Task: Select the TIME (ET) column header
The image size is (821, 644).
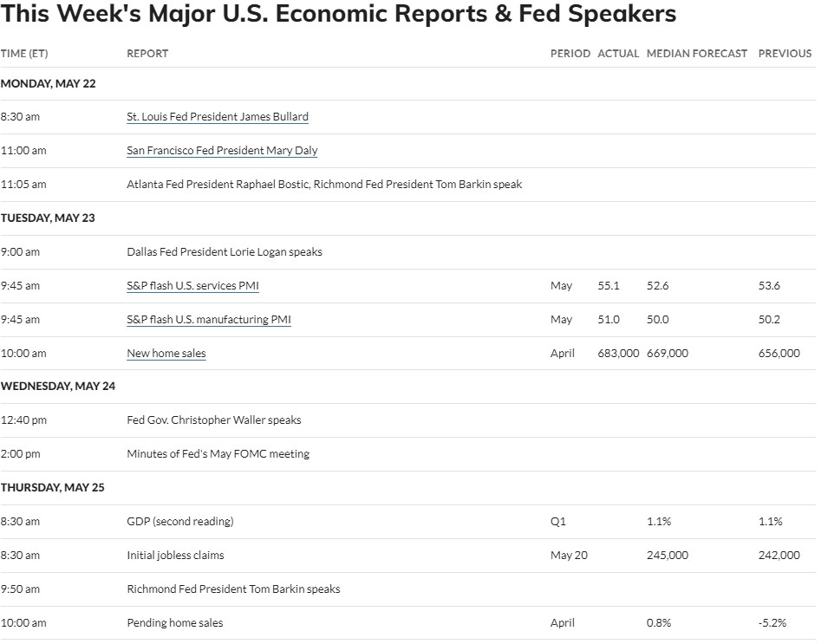Action: [x=24, y=54]
